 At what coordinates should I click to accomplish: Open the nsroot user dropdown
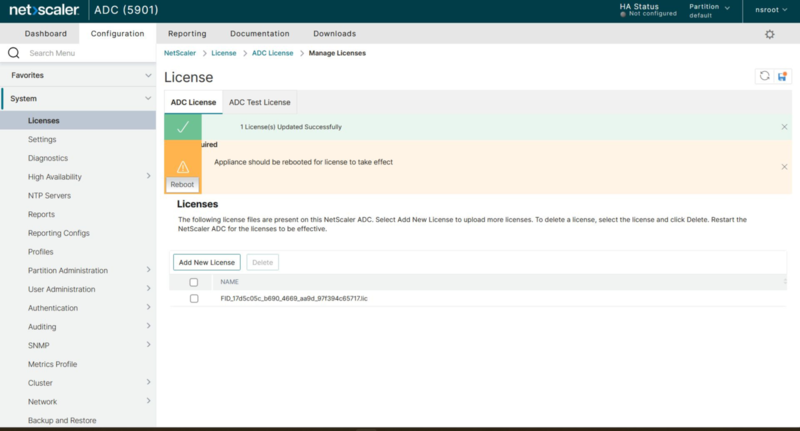771,10
